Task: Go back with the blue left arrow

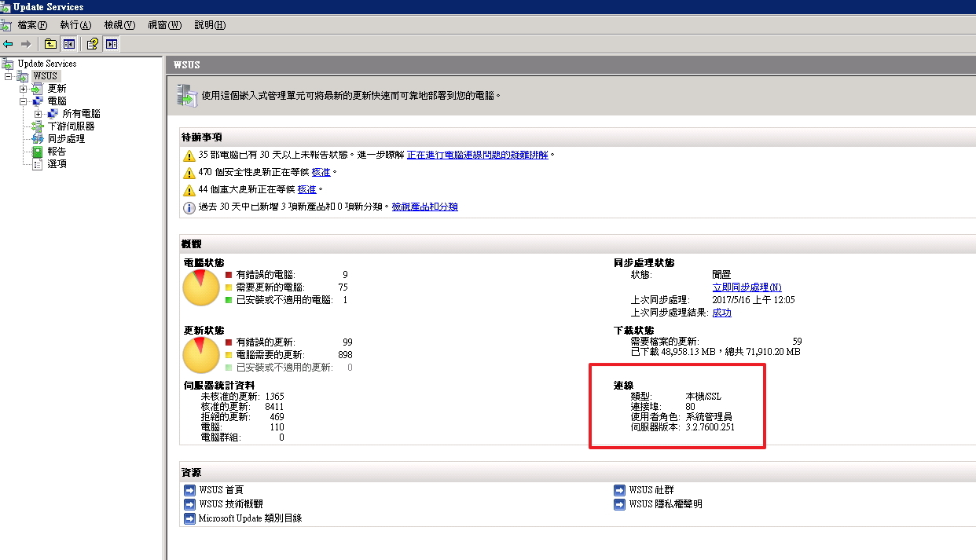Action: (x=8, y=44)
